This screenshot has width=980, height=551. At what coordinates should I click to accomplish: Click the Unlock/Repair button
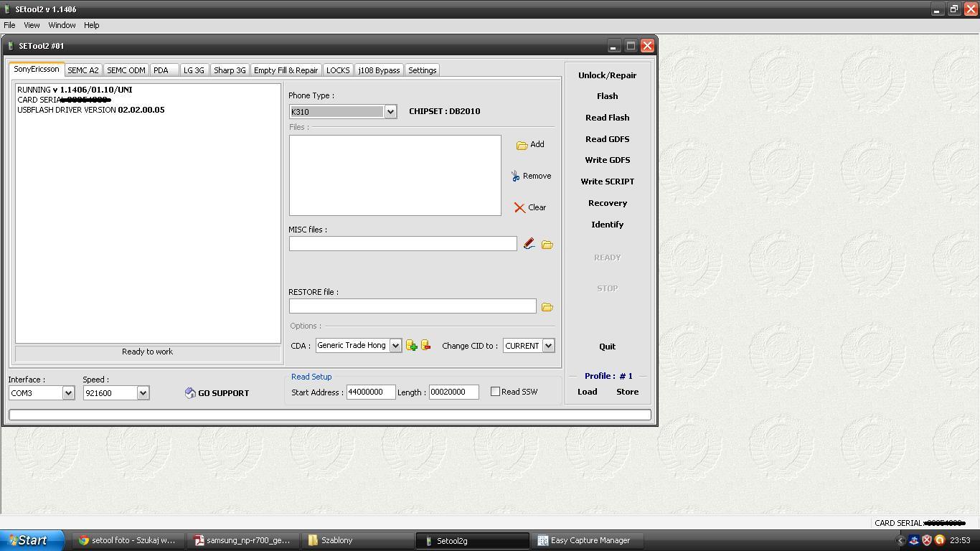coord(608,75)
